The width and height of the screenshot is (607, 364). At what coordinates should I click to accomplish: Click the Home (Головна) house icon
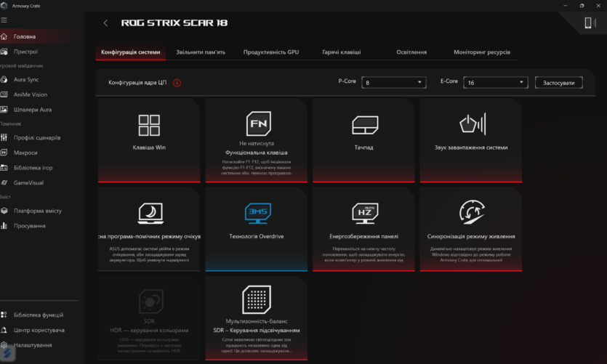(4, 36)
